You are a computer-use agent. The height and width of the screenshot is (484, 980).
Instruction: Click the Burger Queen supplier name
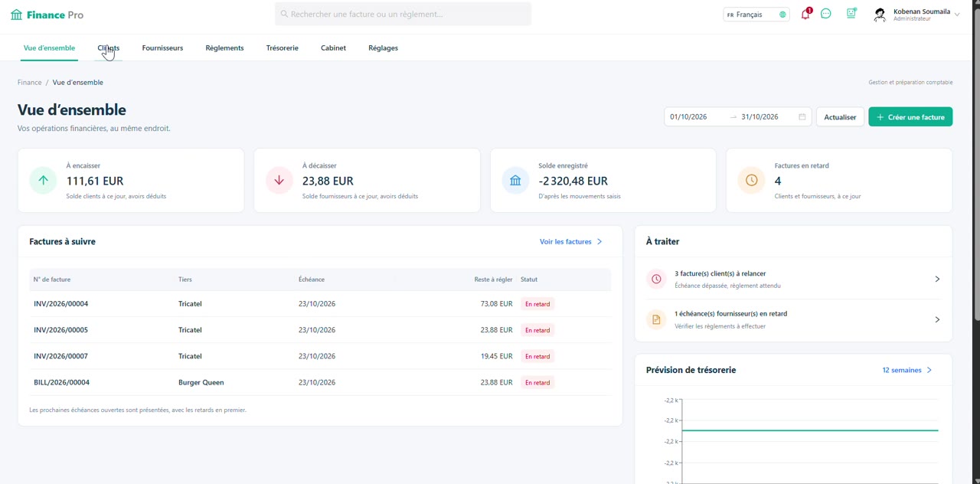(201, 382)
